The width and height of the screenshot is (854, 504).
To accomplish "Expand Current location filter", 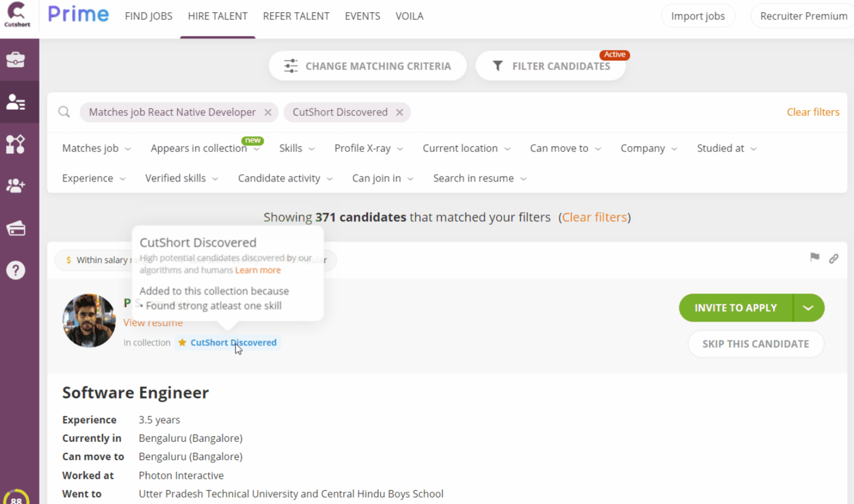I will click(x=467, y=148).
